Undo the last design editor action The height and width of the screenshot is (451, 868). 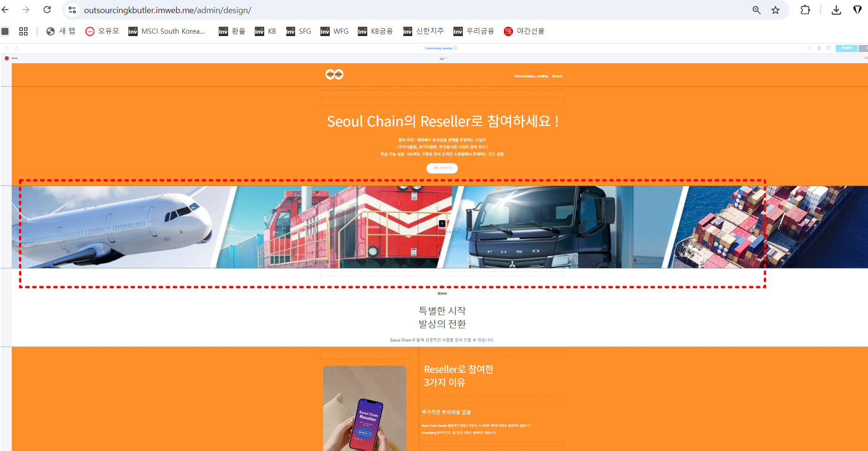tap(7, 48)
